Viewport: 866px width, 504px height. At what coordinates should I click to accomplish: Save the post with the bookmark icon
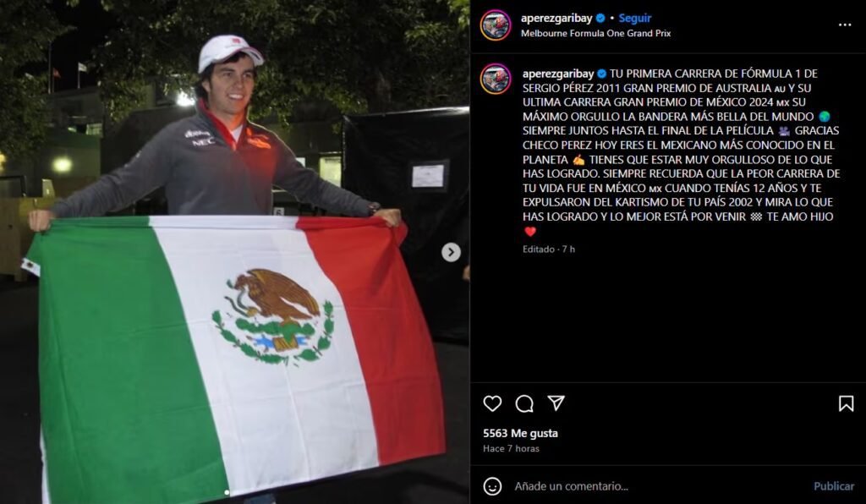click(x=846, y=403)
